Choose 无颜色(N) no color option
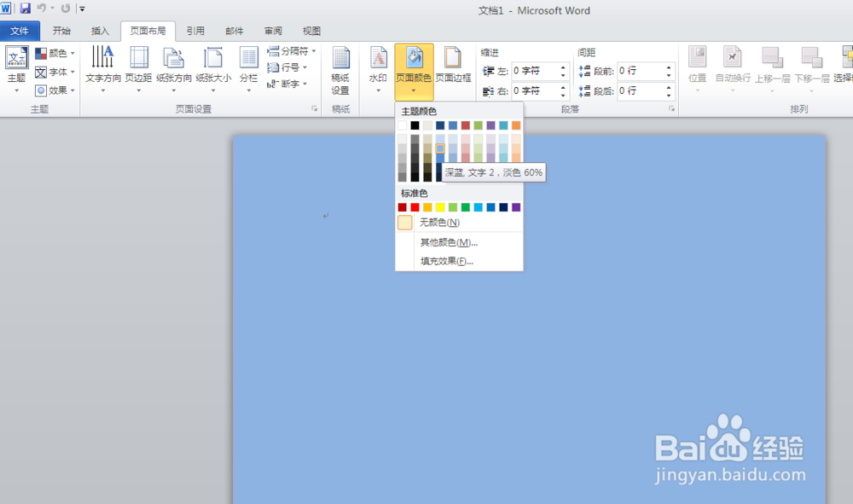 coord(459,223)
